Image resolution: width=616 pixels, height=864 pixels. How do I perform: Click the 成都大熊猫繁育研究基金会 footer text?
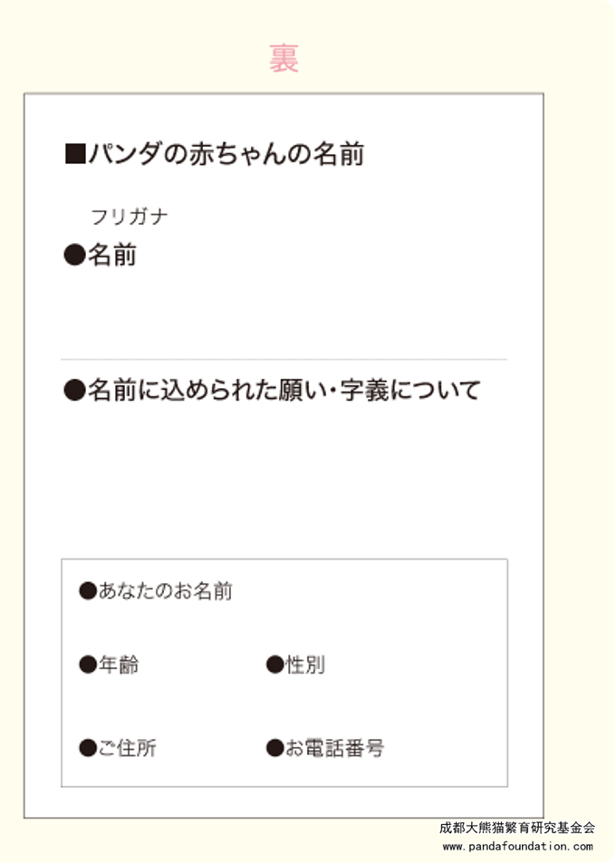pos(516,828)
